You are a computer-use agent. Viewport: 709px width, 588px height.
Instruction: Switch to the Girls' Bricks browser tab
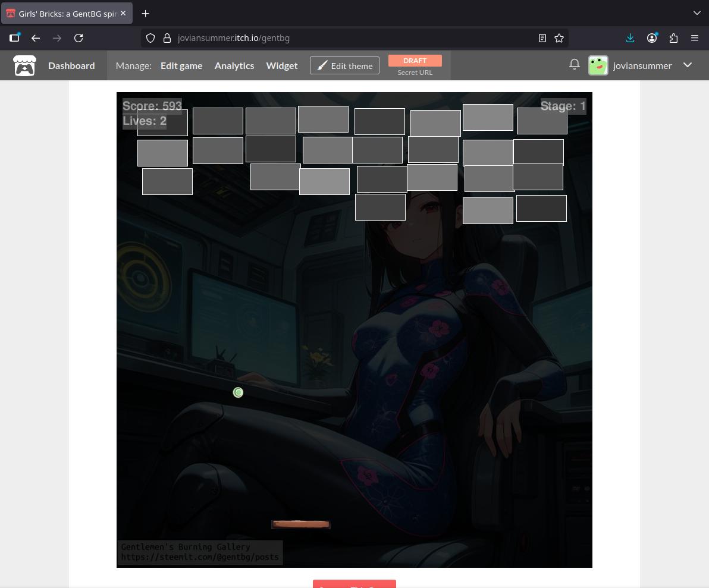click(x=65, y=13)
